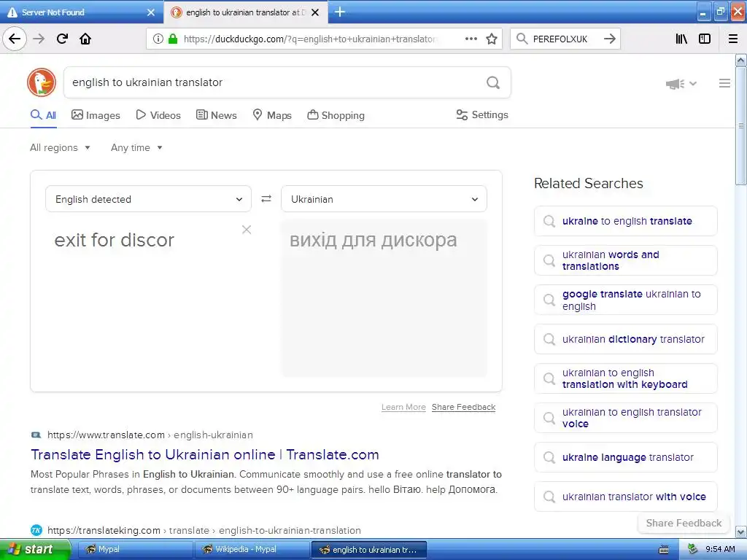Search 'ukraine language translator'
This screenshot has width=747, height=560.
coord(625,457)
